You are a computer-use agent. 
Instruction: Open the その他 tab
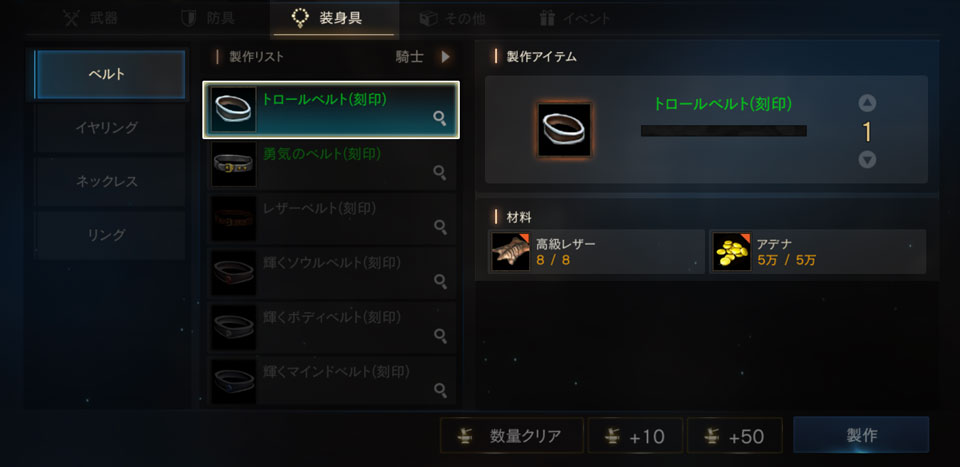coord(452,19)
